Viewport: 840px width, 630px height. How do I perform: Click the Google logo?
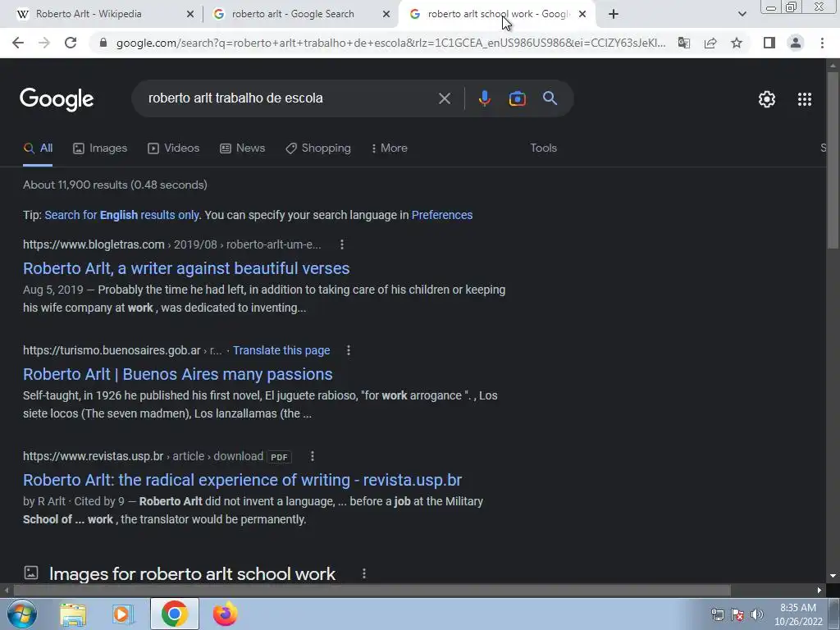57,99
